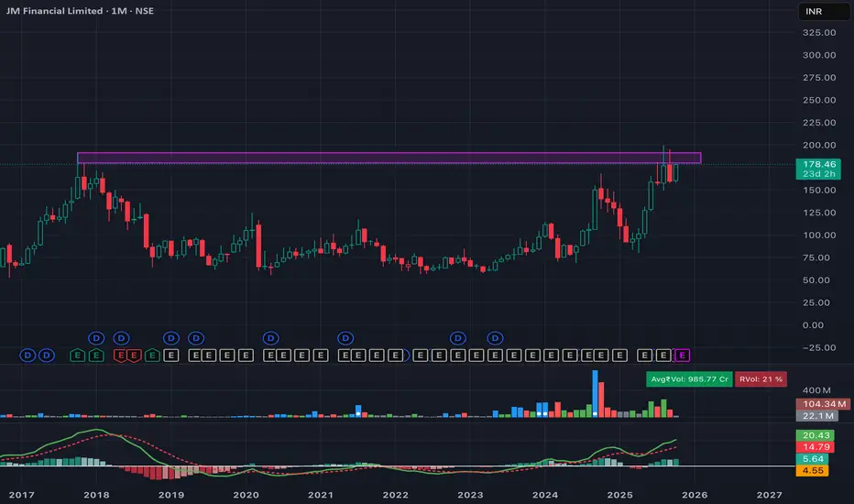Select the purple upcoming earnings E marker
Image resolution: width=854 pixels, height=504 pixels.
(x=682, y=356)
